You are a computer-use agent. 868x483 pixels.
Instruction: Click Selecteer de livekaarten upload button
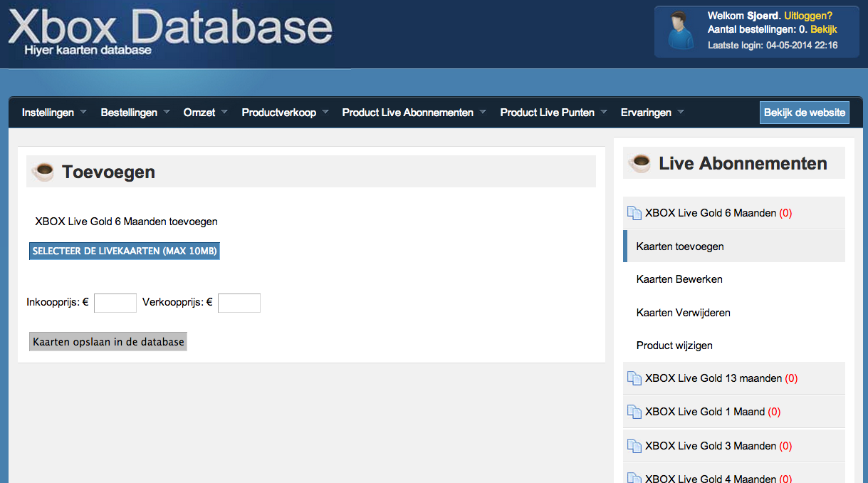[125, 251]
